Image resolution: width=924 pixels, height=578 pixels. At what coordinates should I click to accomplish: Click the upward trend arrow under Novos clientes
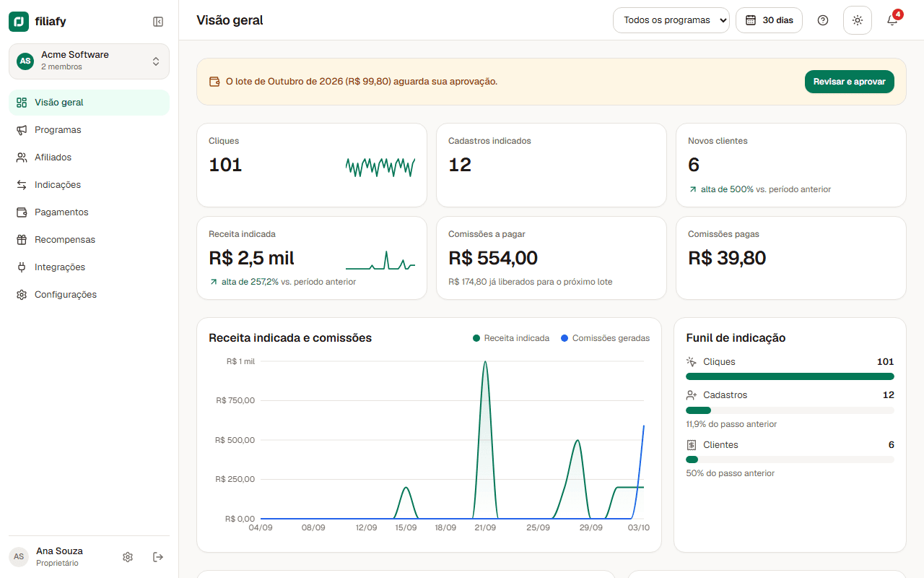(693, 189)
